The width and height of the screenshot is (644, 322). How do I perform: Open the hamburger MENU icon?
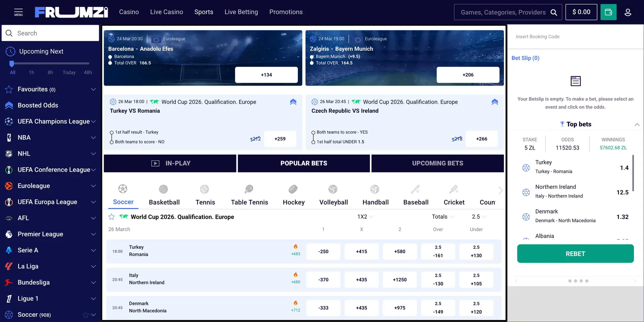18,12
